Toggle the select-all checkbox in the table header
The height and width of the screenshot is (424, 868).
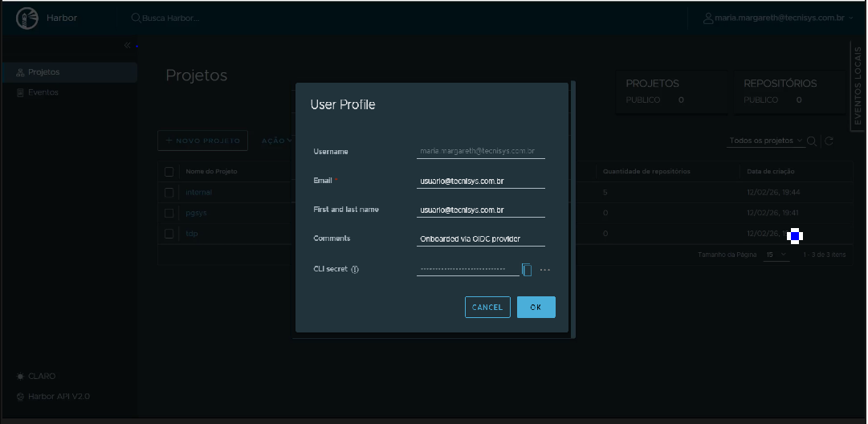pos(169,172)
